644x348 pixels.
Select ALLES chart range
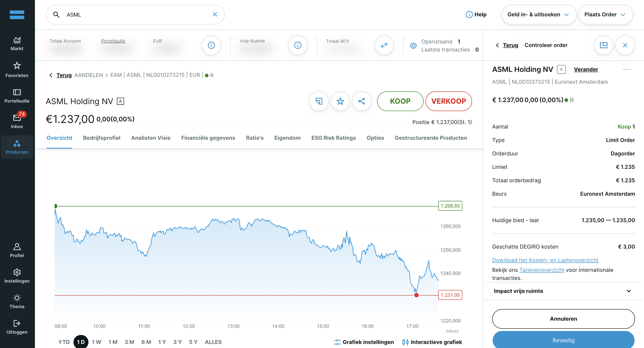point(213,342)
